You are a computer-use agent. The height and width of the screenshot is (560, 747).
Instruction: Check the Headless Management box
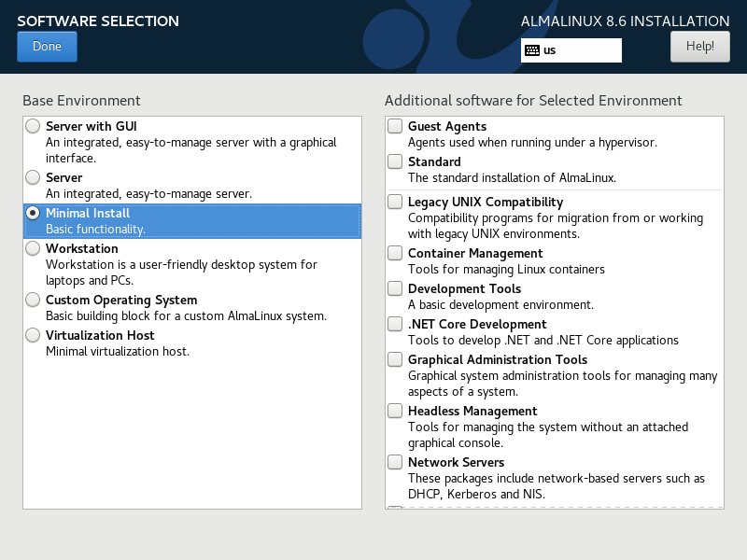tap(395, 411)
